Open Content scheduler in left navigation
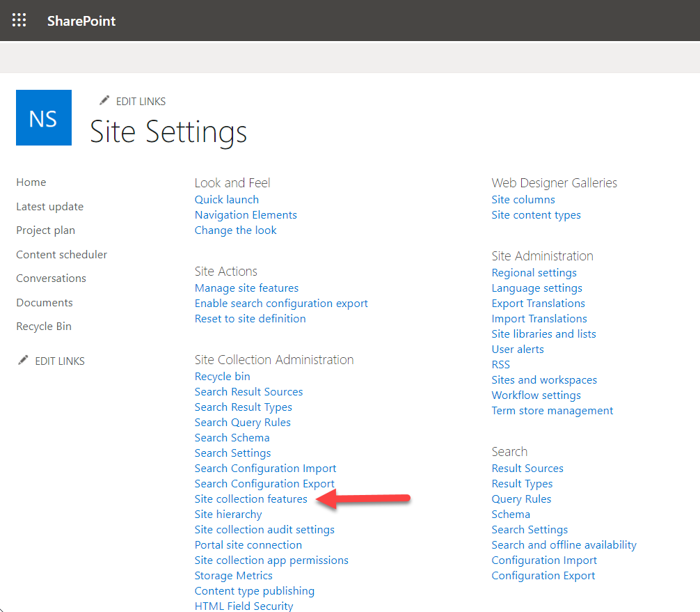Image resolution: width=700 pixels, height=612 pixels. (62, 255)
